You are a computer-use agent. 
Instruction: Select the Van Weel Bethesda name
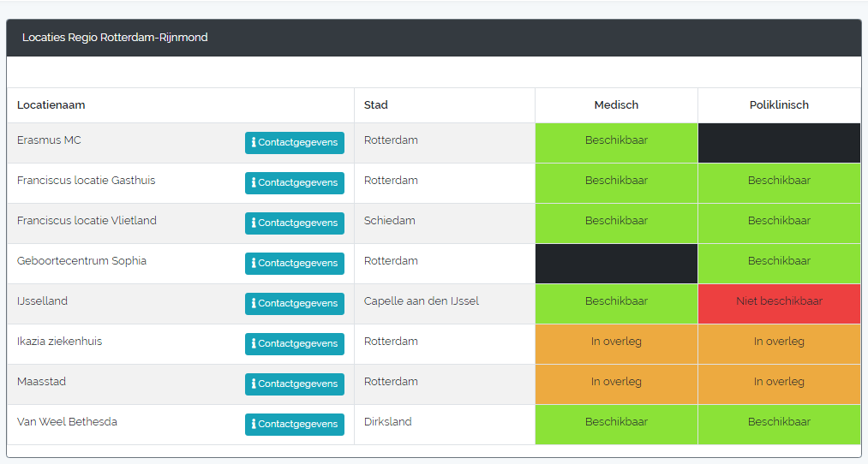67,422
